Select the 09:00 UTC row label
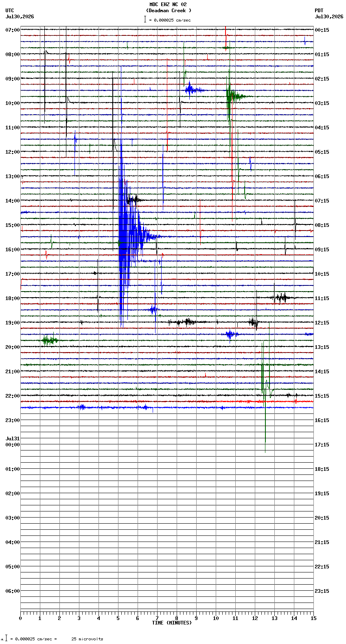Image resolution: width=346 pixels, height=644 pixels. [x=13, y=79]
